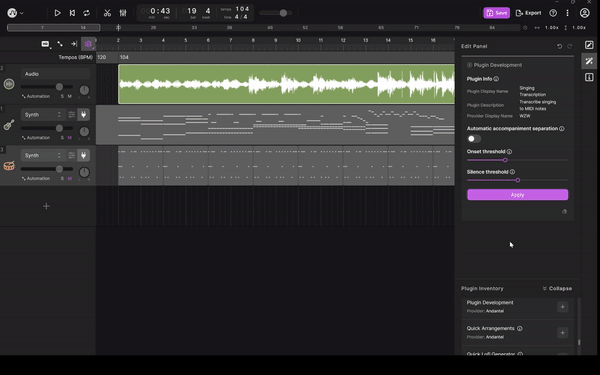The width and height of the screenshot is (600, 375).
Task: Open the three-dot more options menu
Action: pos(567,13)
